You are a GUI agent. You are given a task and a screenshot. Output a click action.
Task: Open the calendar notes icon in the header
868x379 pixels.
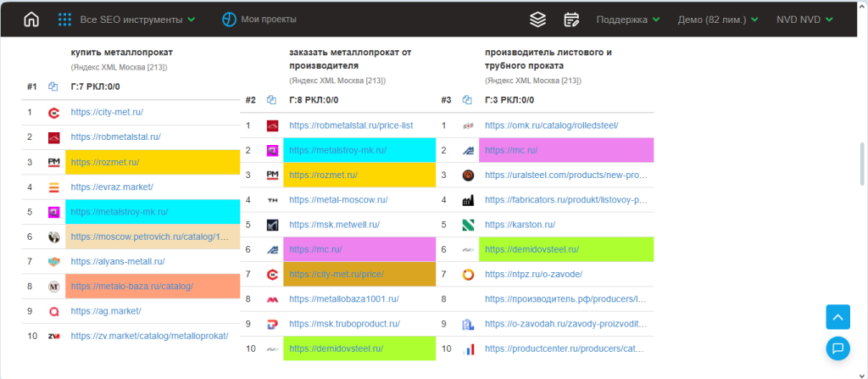tap(571, 20)
